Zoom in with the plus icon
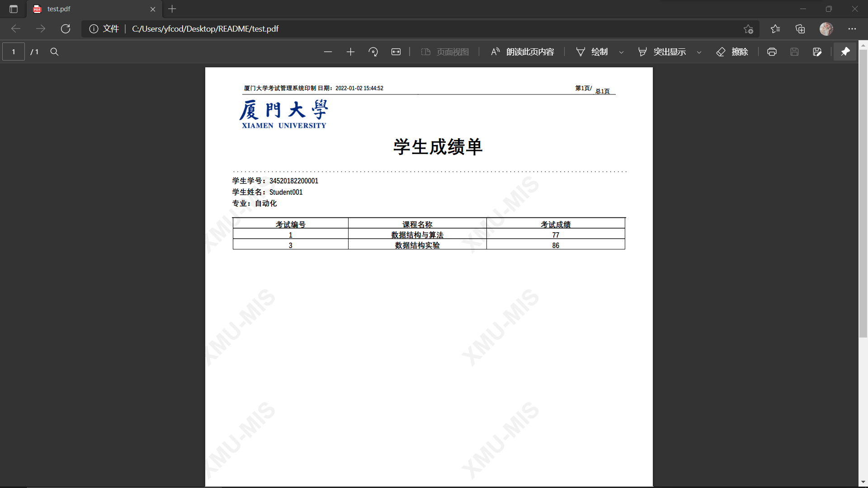 click(350, 52)
